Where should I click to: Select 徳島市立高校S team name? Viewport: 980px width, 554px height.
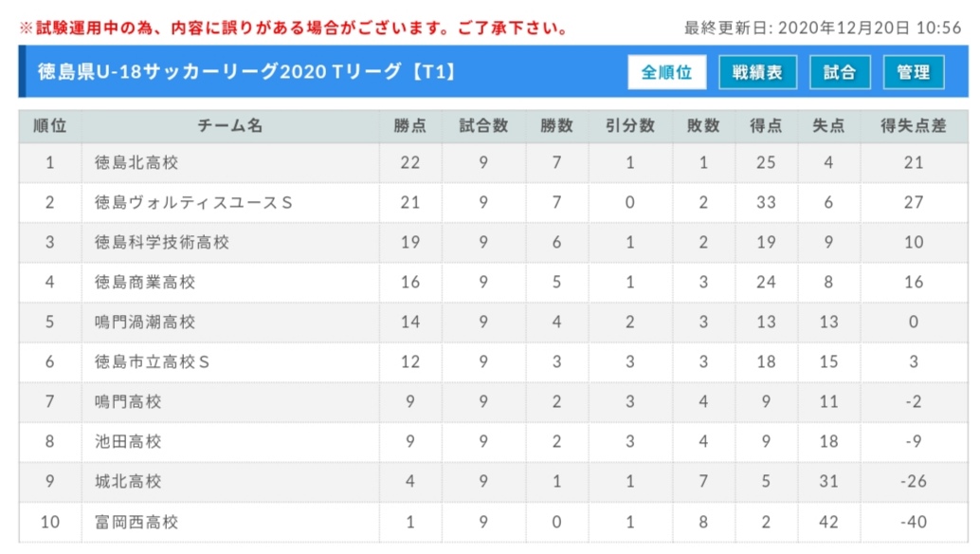pos(152,361)
